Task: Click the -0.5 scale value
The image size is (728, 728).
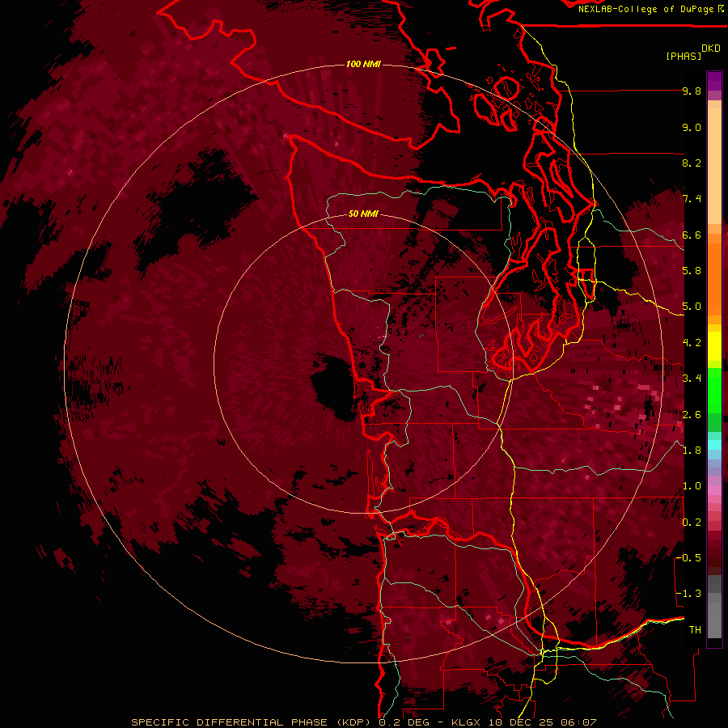Action: pos(688,557)
